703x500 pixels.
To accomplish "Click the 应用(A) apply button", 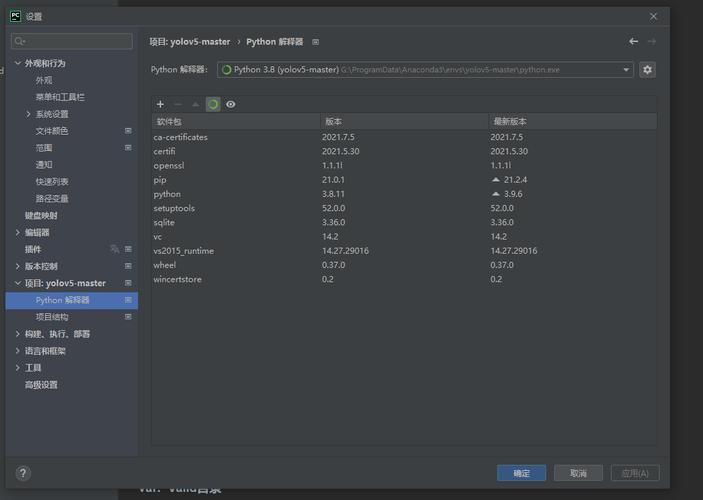I will click(635, 473).
